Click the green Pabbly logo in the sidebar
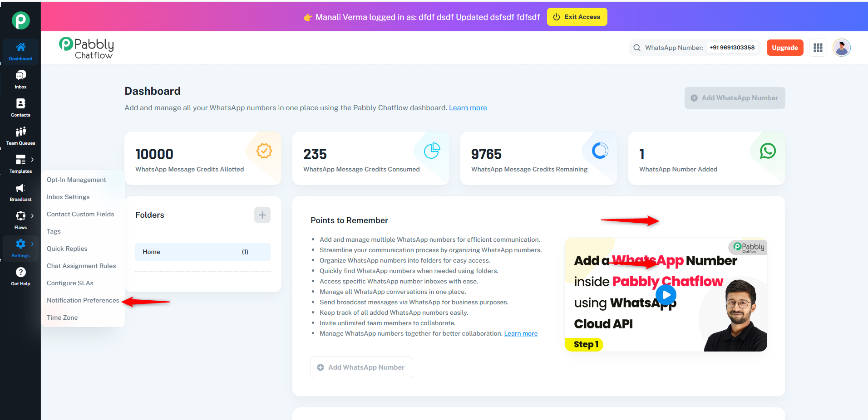868x420 pixels. pyautogui.click(x=20, y=20)
